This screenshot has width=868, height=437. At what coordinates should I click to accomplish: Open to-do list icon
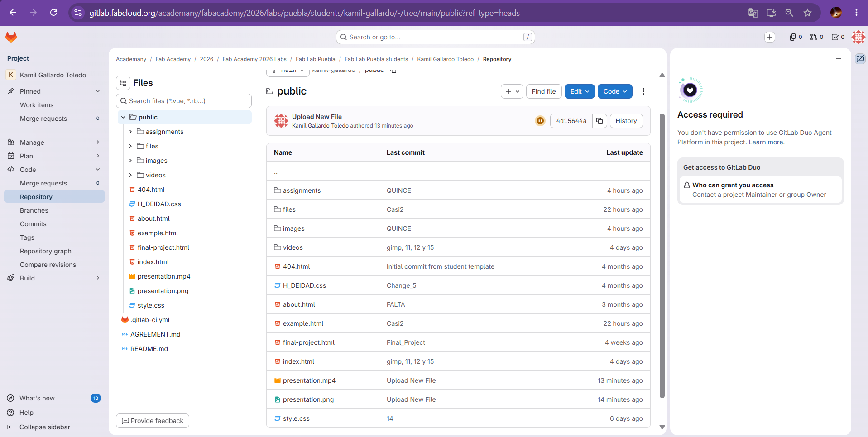(838, 37)
